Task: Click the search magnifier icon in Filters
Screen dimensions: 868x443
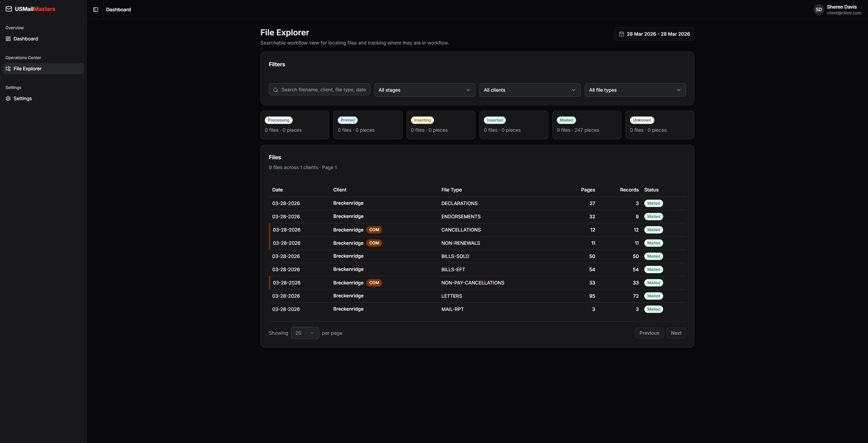Action: tap(275, 90)
